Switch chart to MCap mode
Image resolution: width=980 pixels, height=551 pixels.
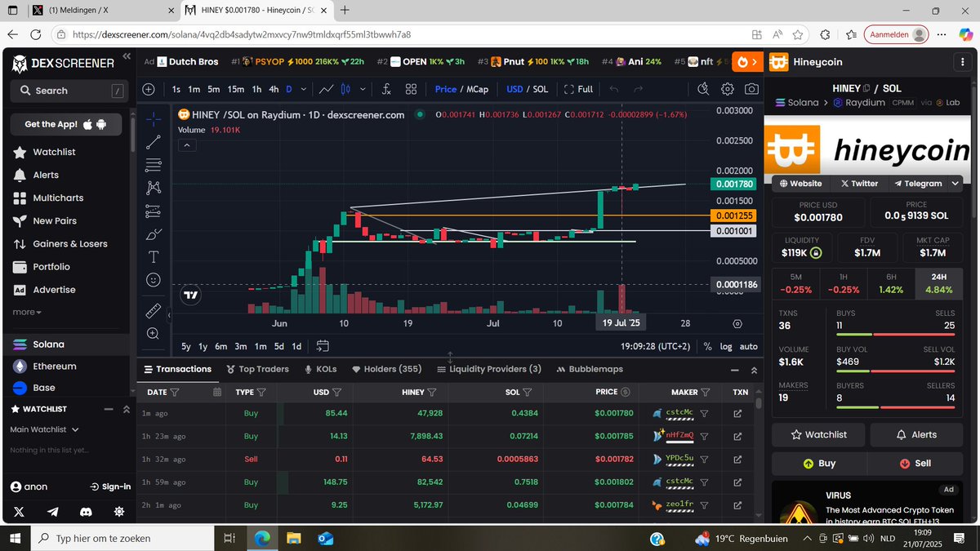coord(477,89)
